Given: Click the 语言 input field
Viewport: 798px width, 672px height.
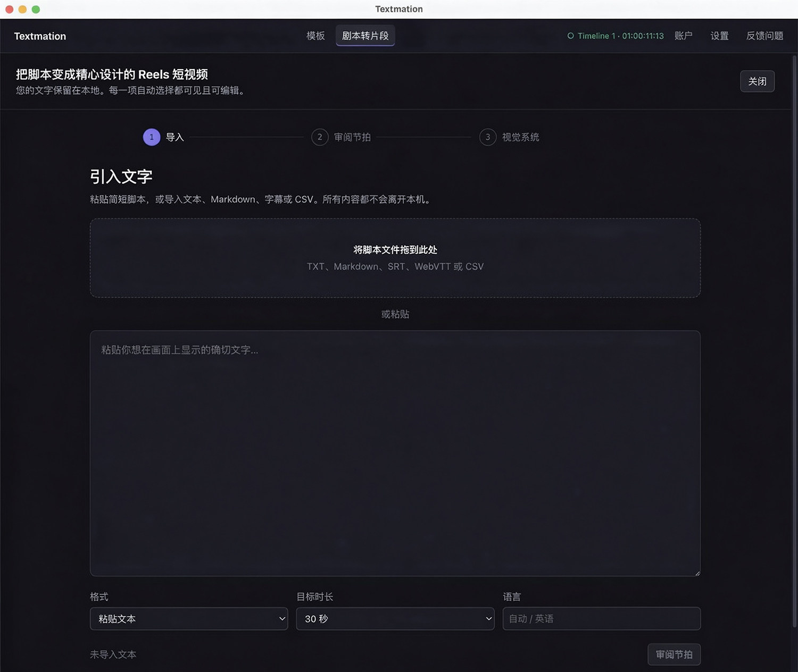Looking at the screenshot, I should pyautogui.click(x=602, y=619).
